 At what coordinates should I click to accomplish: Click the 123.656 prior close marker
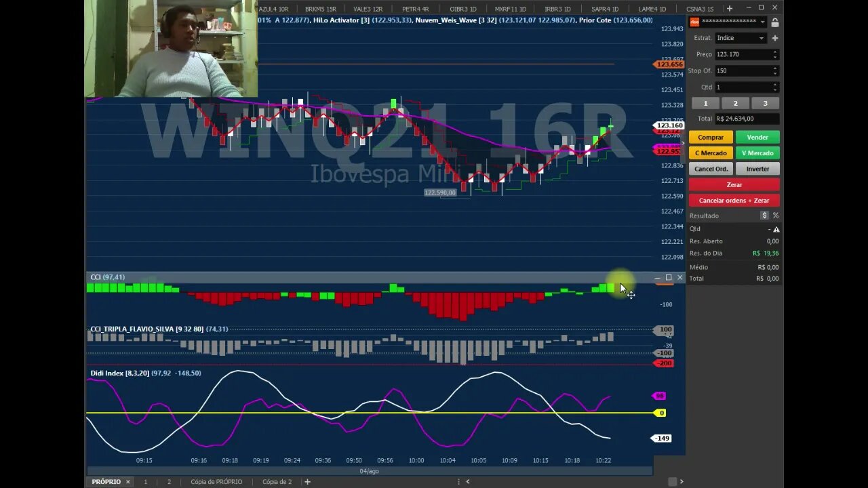pos(669,64)
